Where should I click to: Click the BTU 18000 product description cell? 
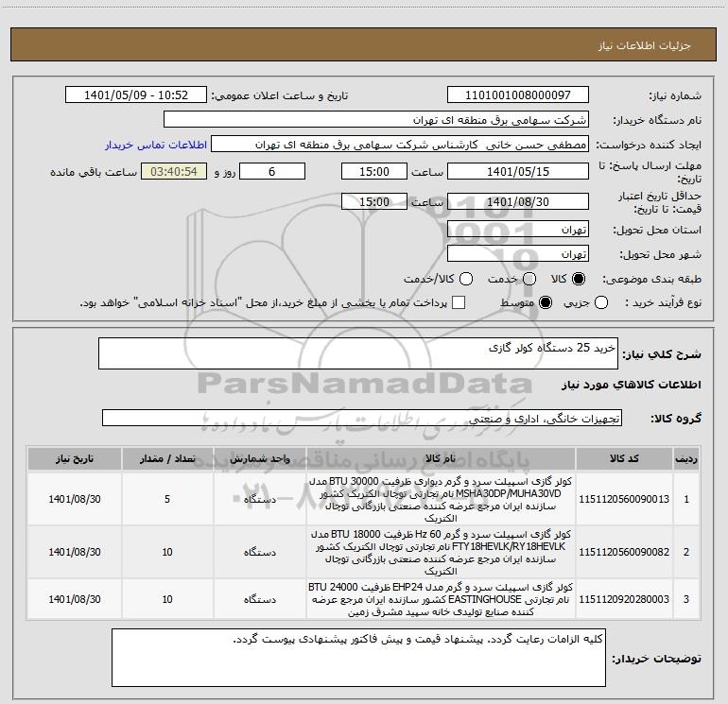[x=441, y=552]
